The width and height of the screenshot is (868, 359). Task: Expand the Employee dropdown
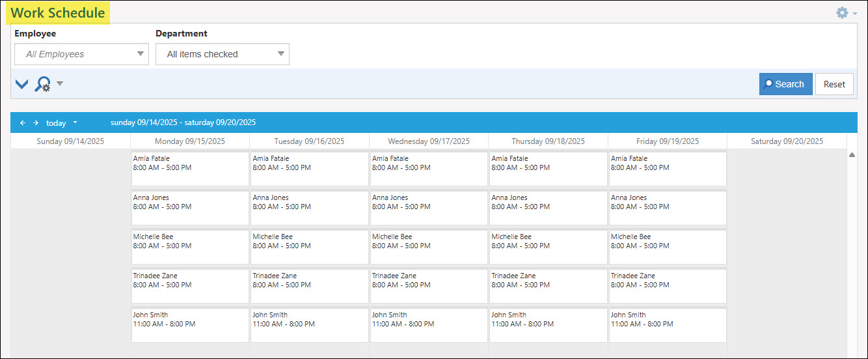[x=141, y=54]
